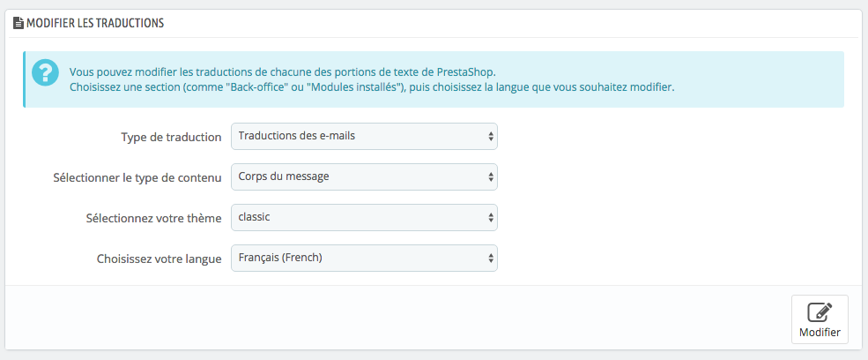The width and height of the screenshot is (868, 360).
Task: Click the "Type de traduction" label
Action: (171, 138)
